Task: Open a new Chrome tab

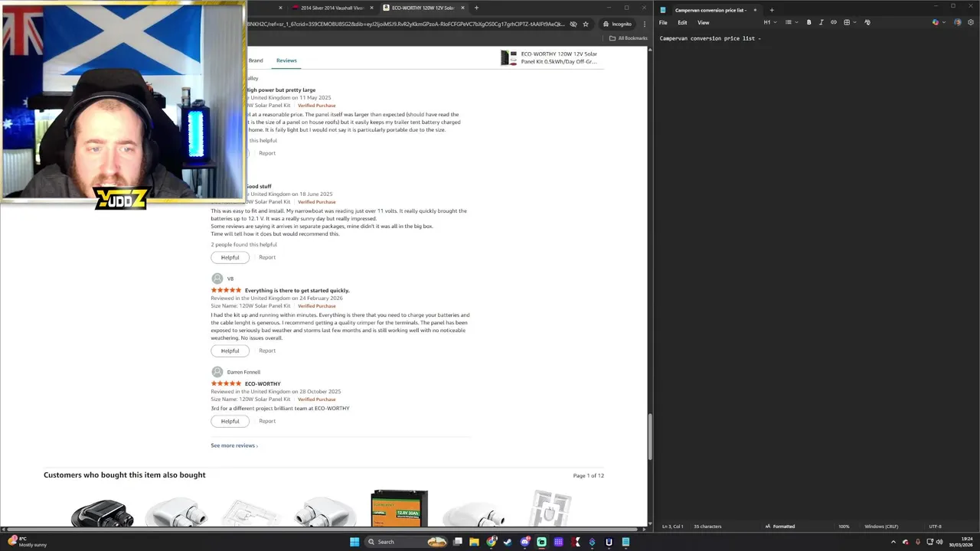Action: point(476,8)
